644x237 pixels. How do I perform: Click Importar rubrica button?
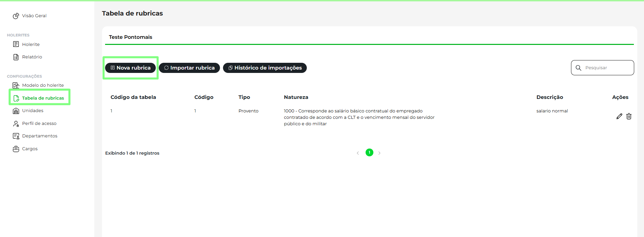point(189,68)
